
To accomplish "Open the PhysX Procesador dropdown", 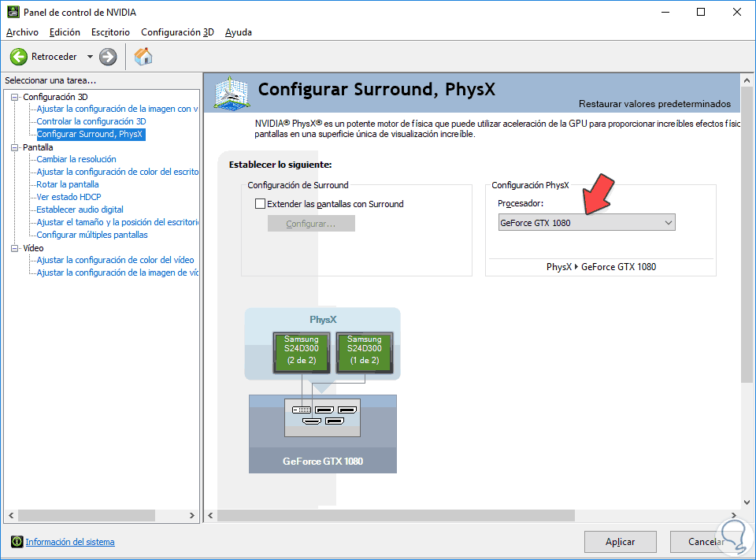I will click(586, 222).
